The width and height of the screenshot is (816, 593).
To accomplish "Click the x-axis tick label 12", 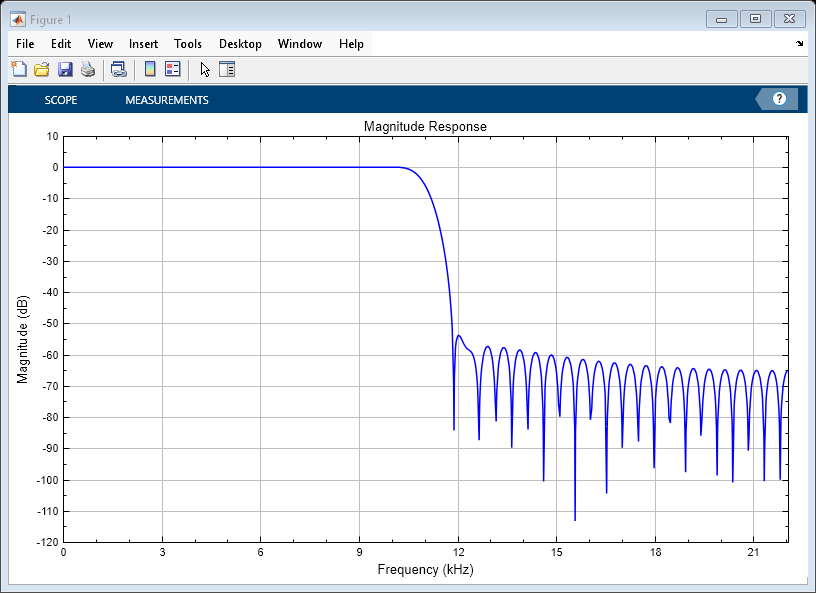I will coord(458,552).
